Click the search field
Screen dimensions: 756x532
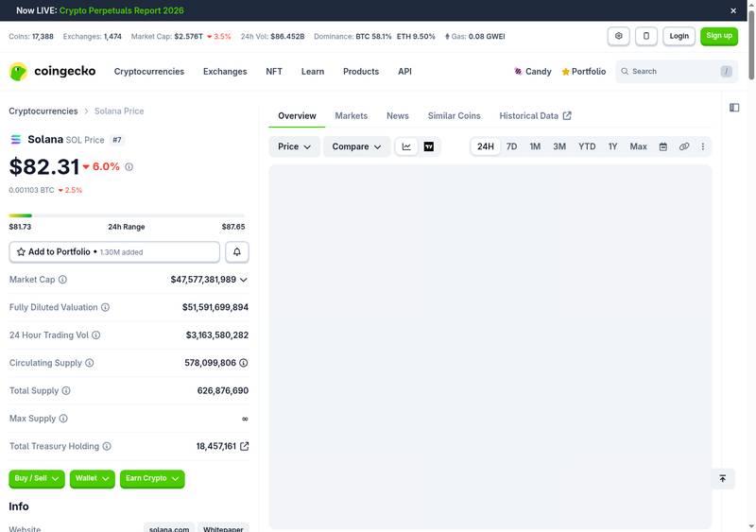point(677,72)
